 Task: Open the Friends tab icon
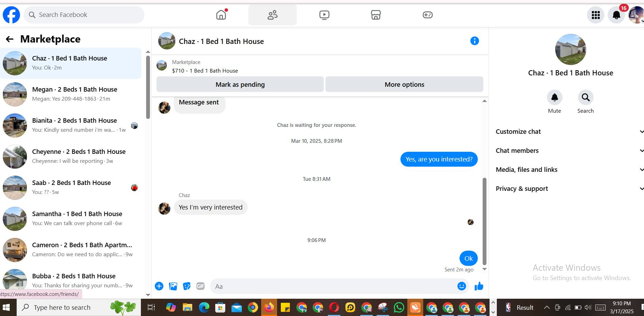(273, 15)
